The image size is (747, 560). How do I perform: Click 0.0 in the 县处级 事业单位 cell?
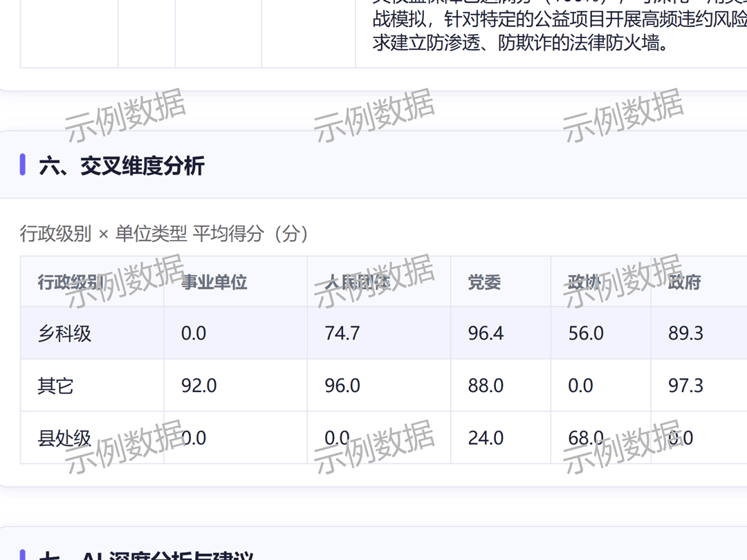point(194,438)
